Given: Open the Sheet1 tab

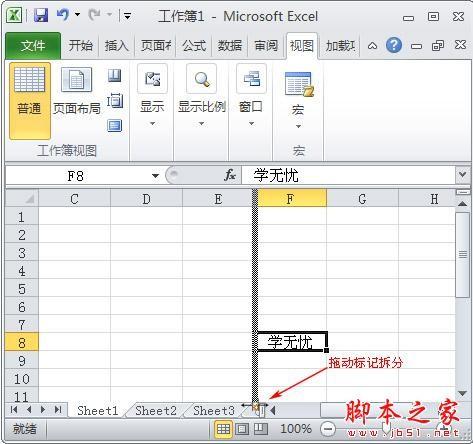Looking at the screenshot, I should (x=97, y=410).
